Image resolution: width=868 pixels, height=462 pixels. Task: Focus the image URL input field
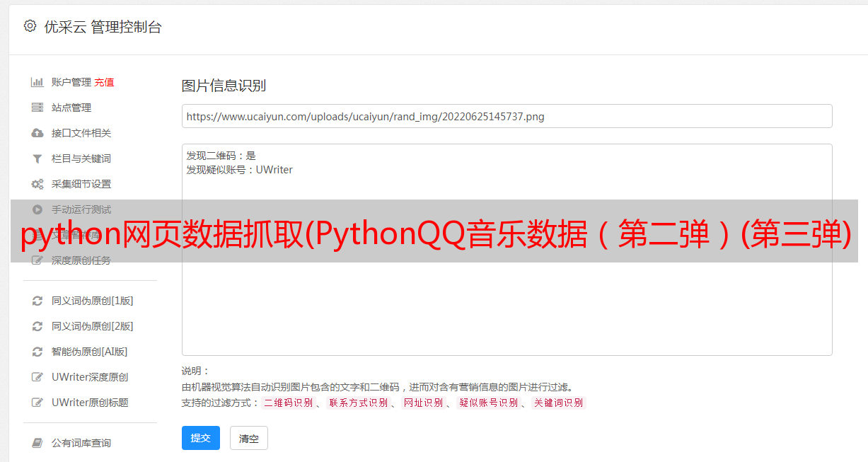click(x=507, y=116)
